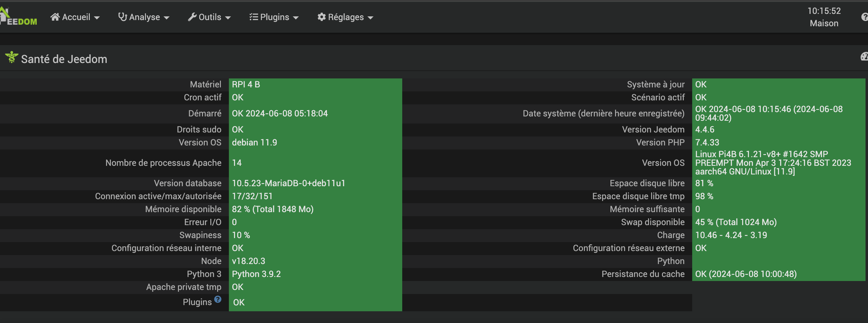Open the Plugins menu label in navbar
Viewport: 868px width, 323px height.
coord(274,17)
